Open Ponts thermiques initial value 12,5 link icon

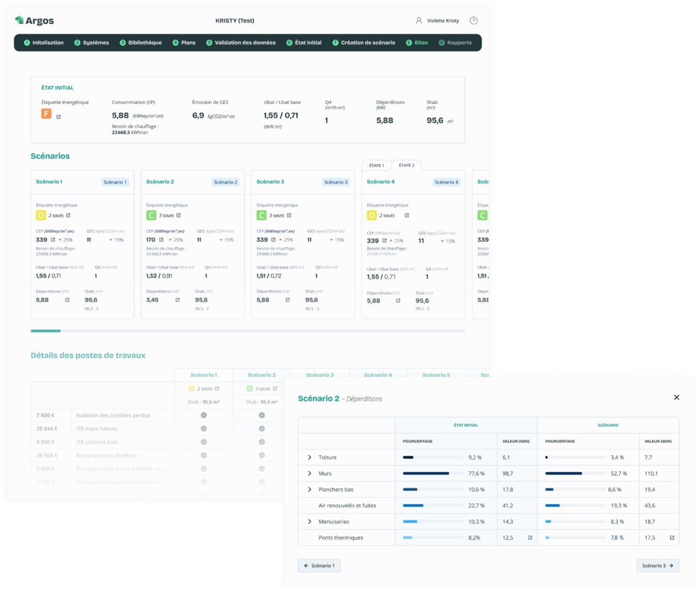(530, 538)
